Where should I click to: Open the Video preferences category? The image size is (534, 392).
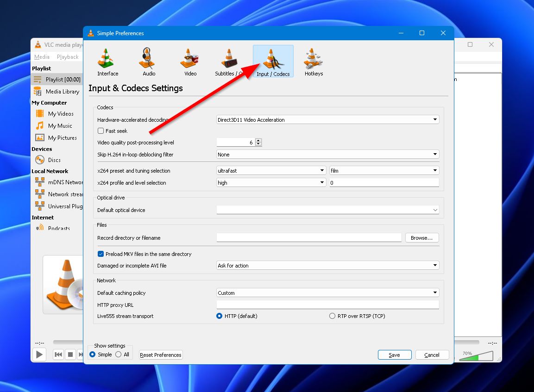tap(190, 62)
